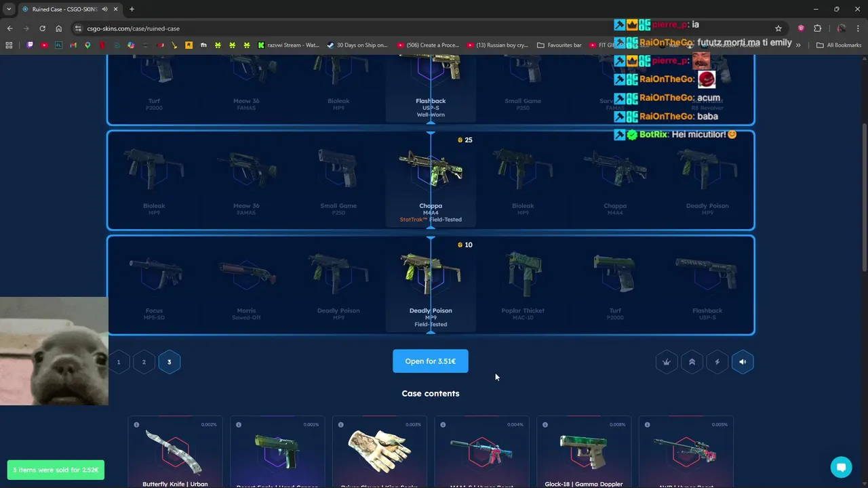This screenshot has width=868, height=488.
Task: Toggle the lightning fast-open button
Action: pos(717,362)
